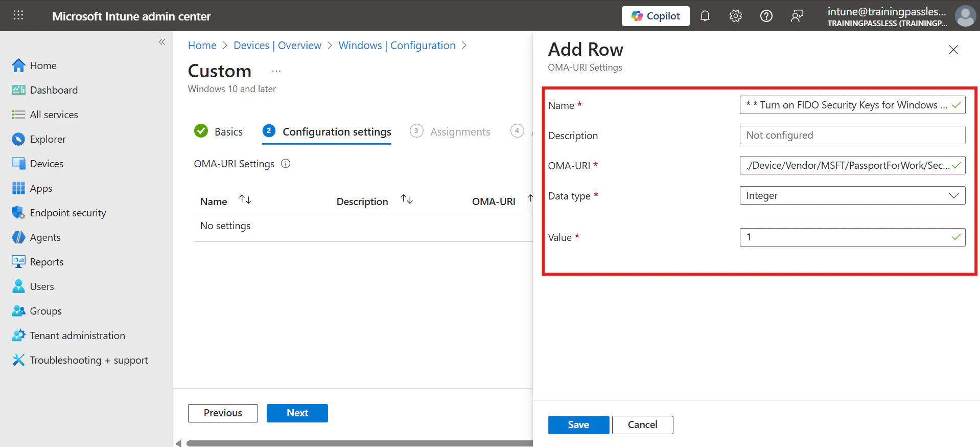Open Copilot from the header
This screenshot has height=447, width=980.
click(656, 16)
